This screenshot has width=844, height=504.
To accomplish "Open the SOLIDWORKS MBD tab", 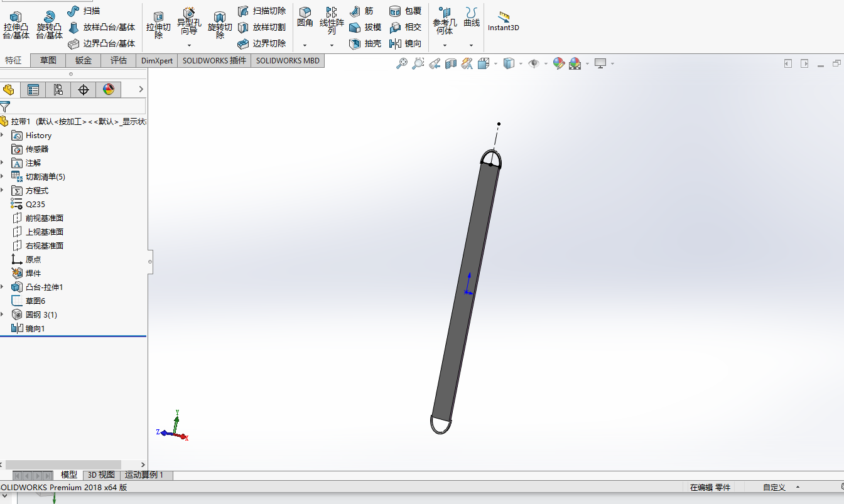I will pos(288,60).
